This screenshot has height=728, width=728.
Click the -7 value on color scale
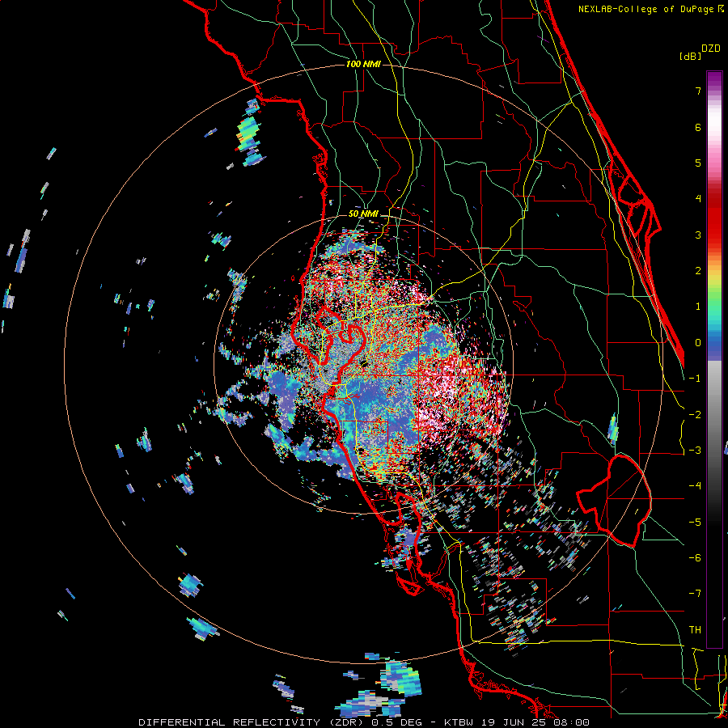(695, 594)
